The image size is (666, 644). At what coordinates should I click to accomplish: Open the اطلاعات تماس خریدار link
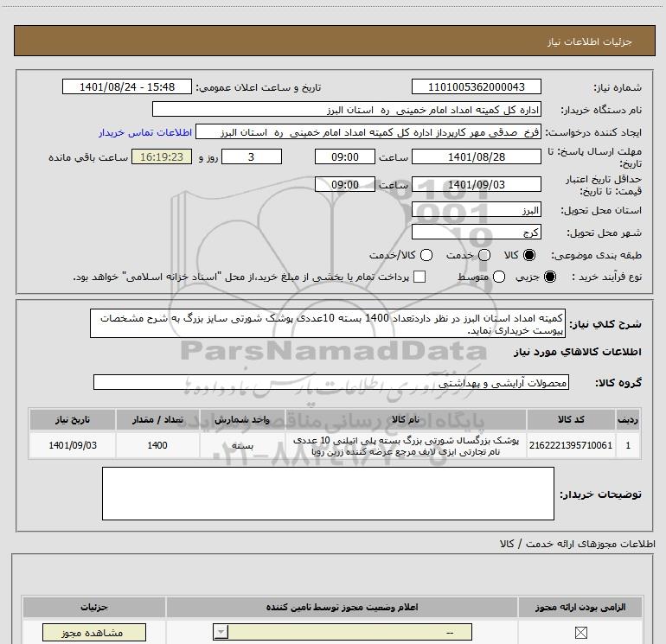click(x=145, y=132)
